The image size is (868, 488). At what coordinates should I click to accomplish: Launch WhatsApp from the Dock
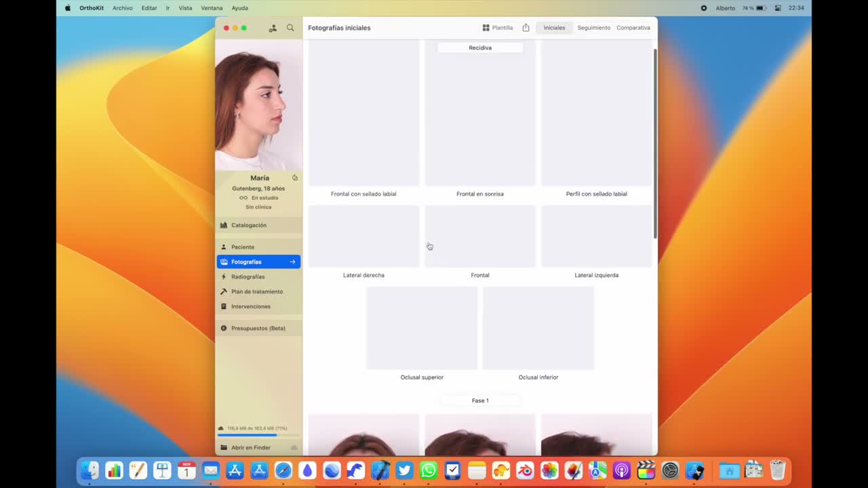(429, 470)
